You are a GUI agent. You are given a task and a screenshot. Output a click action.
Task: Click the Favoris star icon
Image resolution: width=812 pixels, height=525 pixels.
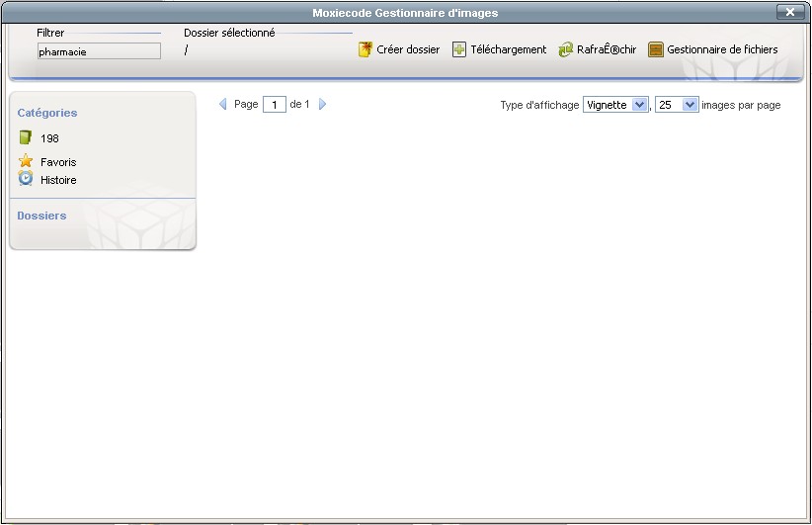click(26, 160)
